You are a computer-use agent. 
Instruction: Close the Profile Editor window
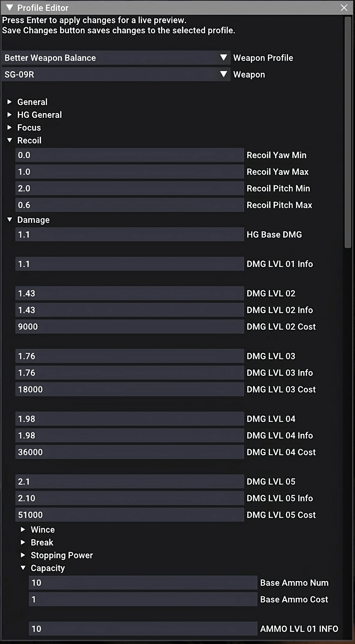click(x=344, y=8)
